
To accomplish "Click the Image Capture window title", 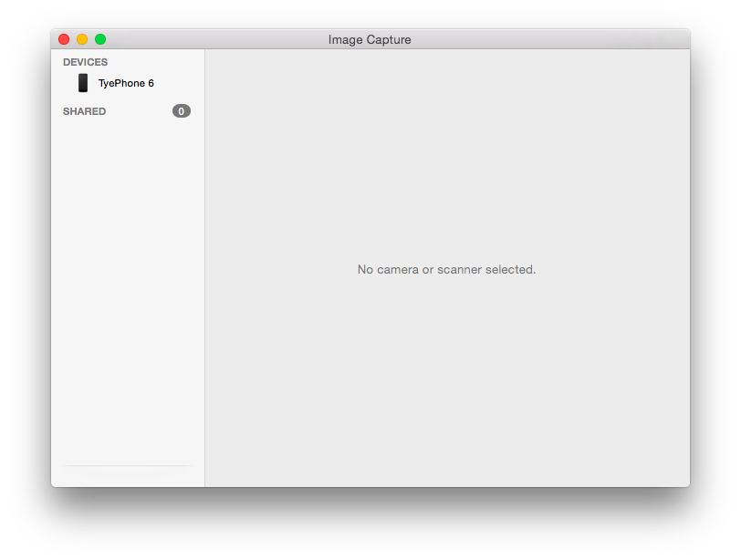I will tap(370, 39).
